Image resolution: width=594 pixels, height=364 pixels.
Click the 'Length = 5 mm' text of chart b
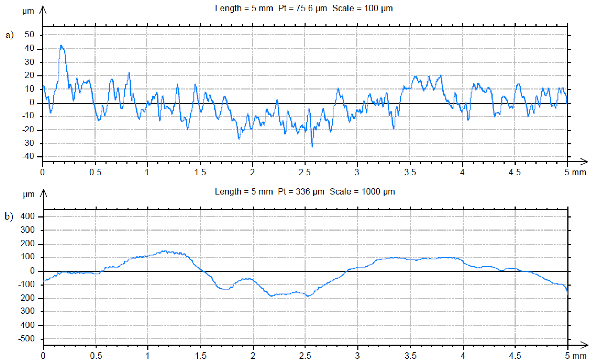(x=243, y=192)
